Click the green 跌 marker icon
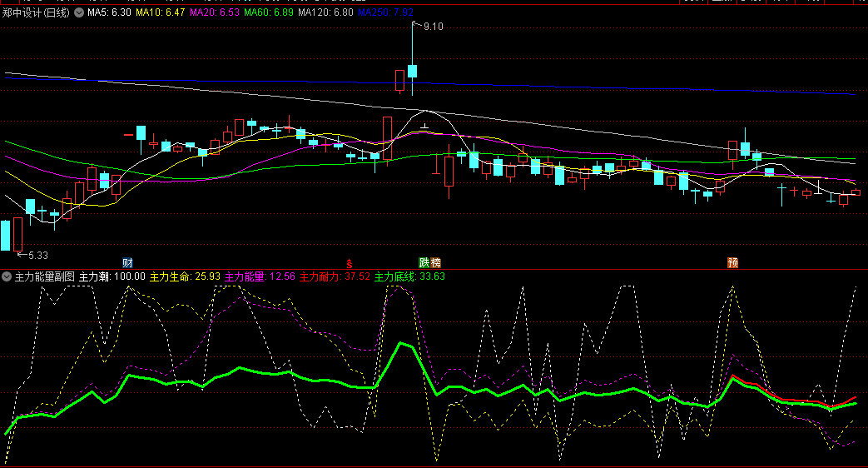868x468 pixels. (424, 262)
